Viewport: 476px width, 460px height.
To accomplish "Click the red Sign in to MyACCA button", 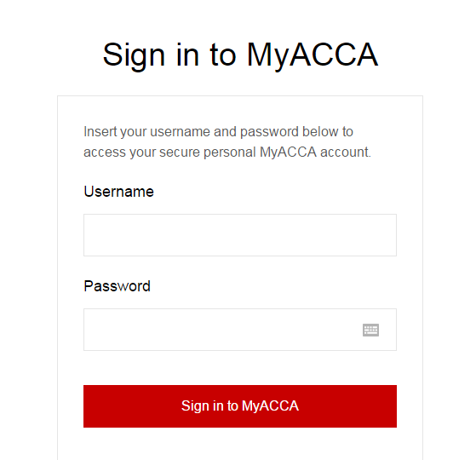I will [x=240, y=406].
